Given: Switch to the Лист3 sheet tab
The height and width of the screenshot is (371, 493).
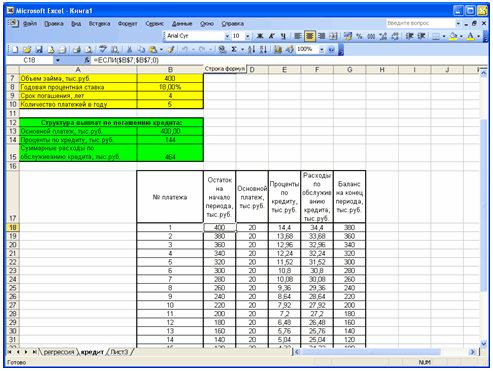Looking at the screenshot, I should 119,352.
